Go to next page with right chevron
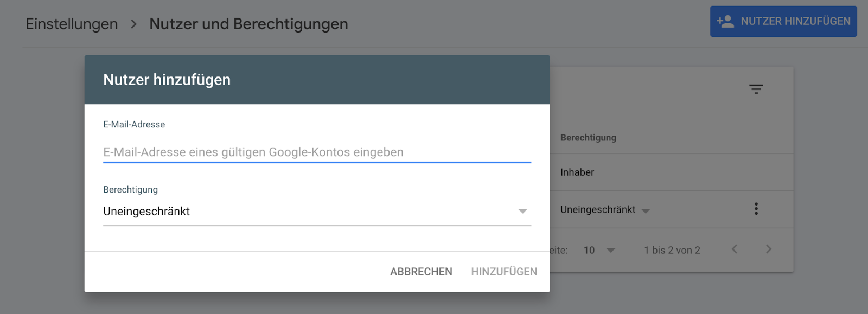 coord(769,249)
